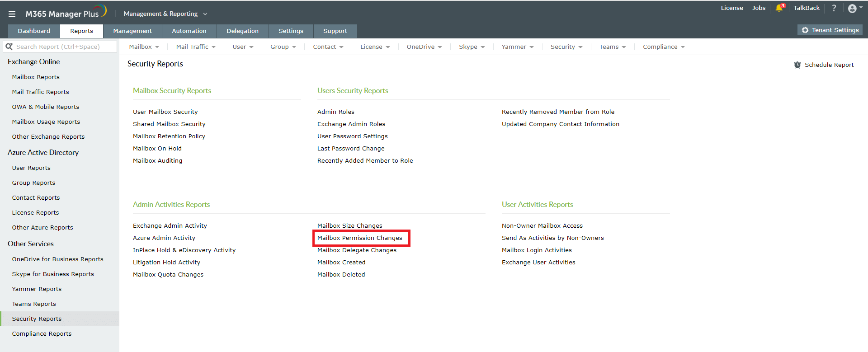Click the Schedule Report label
Viewport: 868px width, 352px height.
tap(829, 65)
